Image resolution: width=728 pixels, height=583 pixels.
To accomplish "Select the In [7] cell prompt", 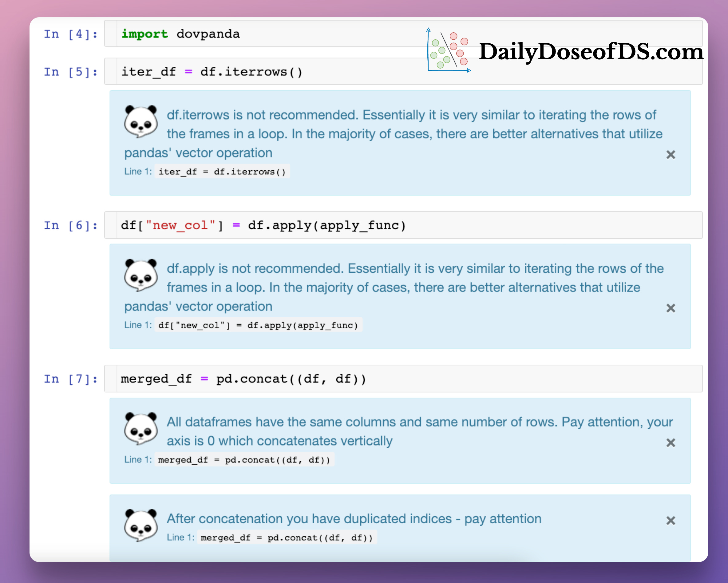I will pos(70,379).
